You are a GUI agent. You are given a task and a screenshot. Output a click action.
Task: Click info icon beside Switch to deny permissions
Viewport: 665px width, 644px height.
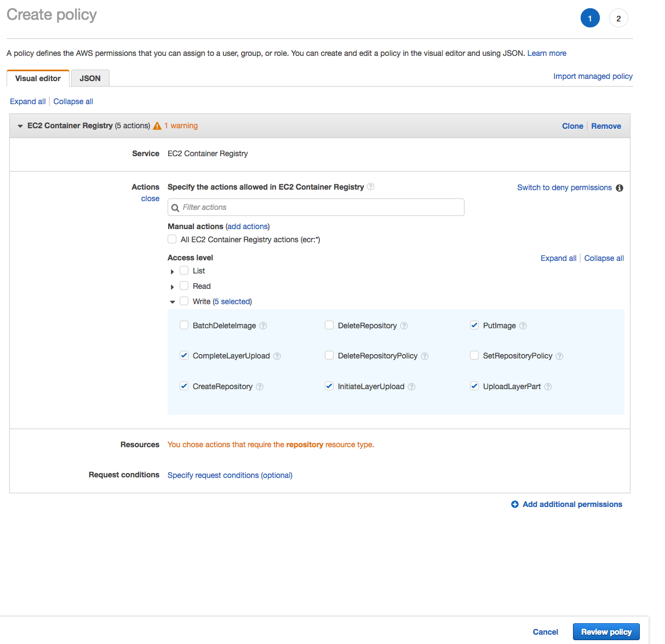click(620, 188)
